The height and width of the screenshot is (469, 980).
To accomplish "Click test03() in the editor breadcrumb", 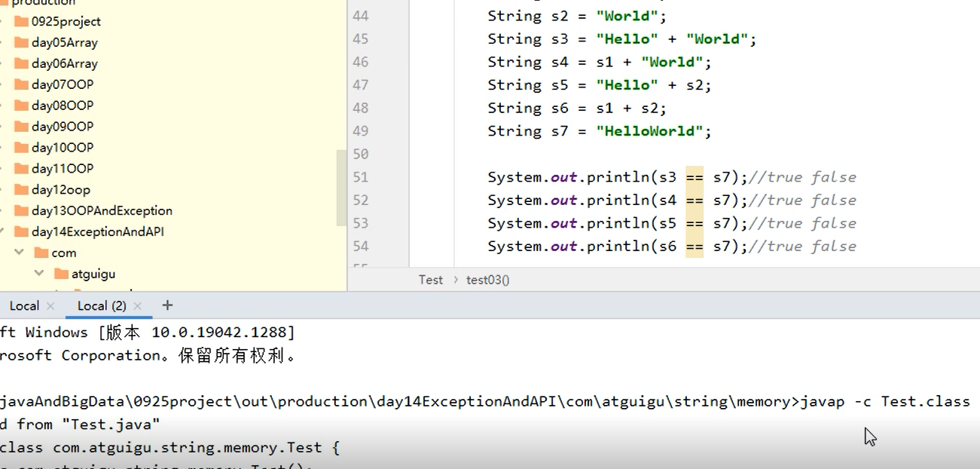I will [487, 280].
